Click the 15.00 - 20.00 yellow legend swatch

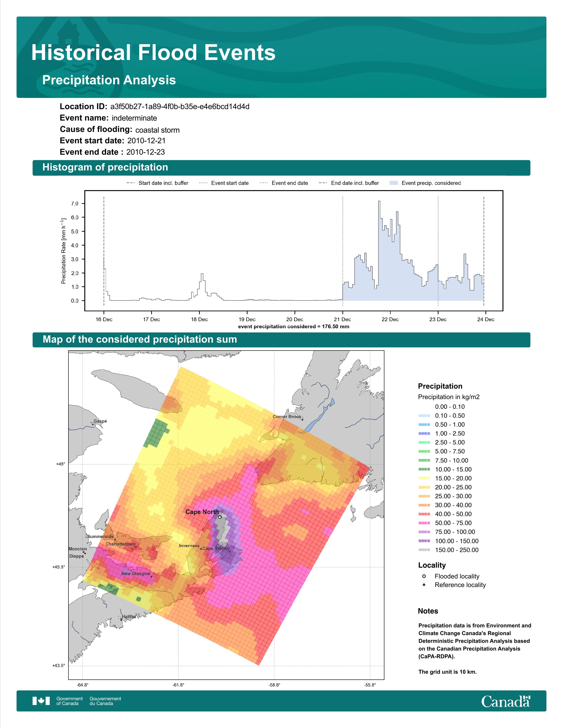424,478
